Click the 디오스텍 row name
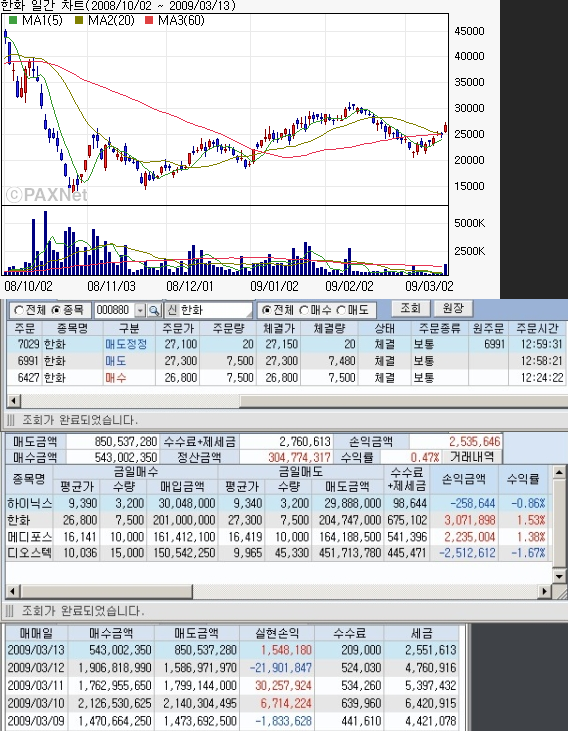Image resolution: width=568 pixels, height=731 pixels. pos(29,553)
